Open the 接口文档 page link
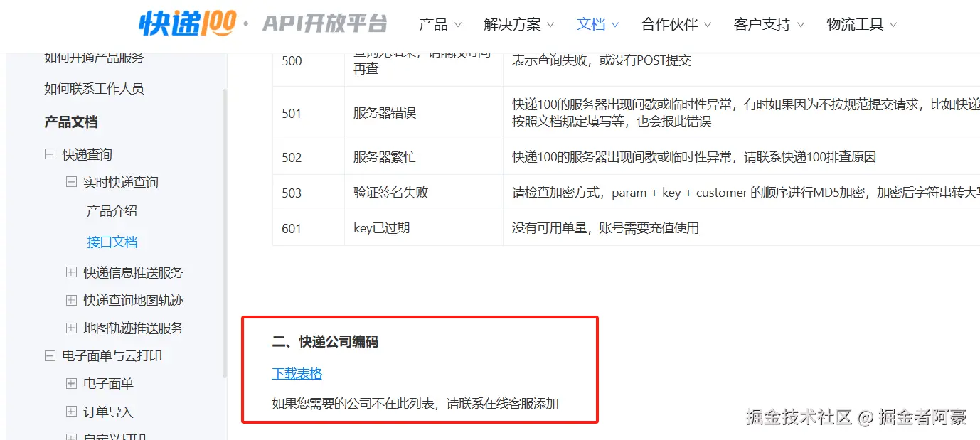 (112, 241)
